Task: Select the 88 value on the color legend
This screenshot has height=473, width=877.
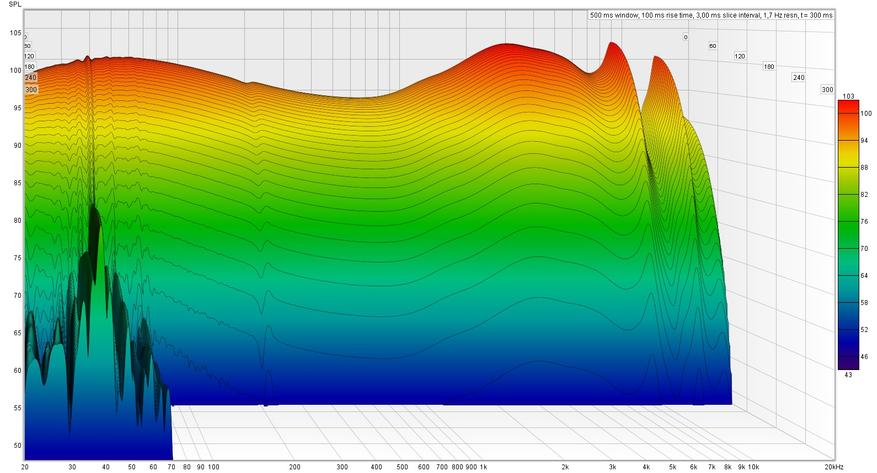Action: [864, 168]
